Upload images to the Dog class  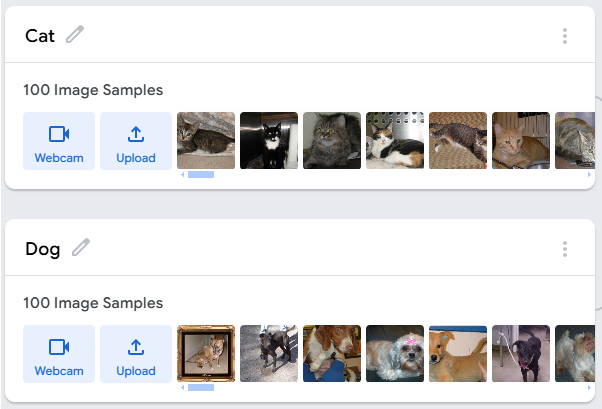point(136,354)
